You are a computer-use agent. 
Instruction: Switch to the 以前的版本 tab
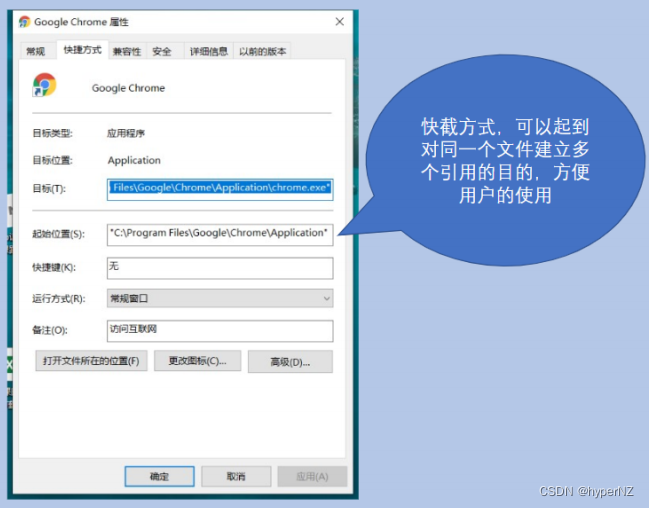pos(262,51)
